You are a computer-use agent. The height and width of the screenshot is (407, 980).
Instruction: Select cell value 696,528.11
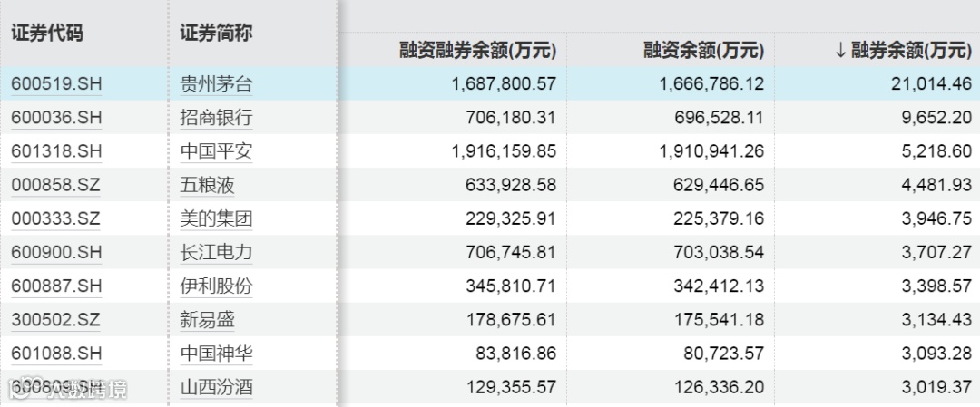(x=719, y=118)
